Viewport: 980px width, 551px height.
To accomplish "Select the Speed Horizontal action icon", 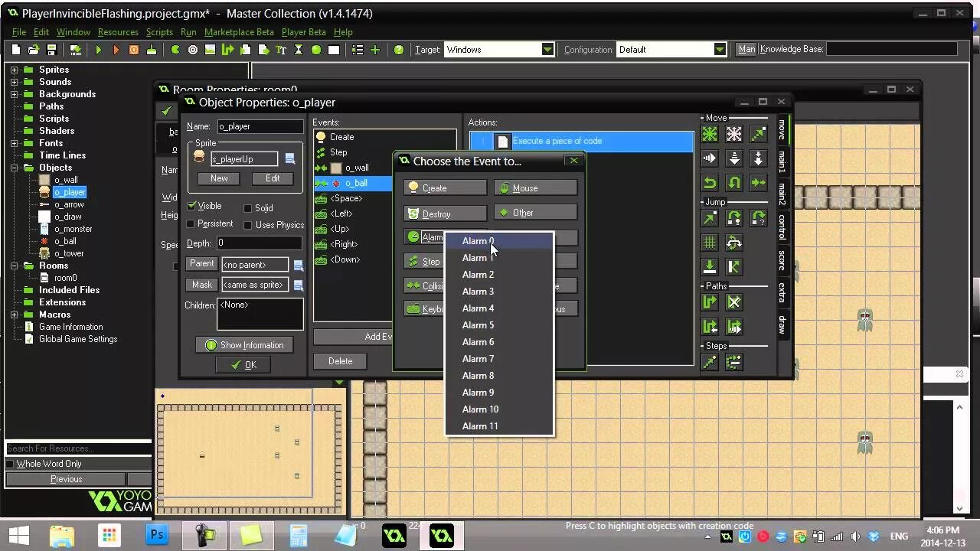I will coord(710,159).
